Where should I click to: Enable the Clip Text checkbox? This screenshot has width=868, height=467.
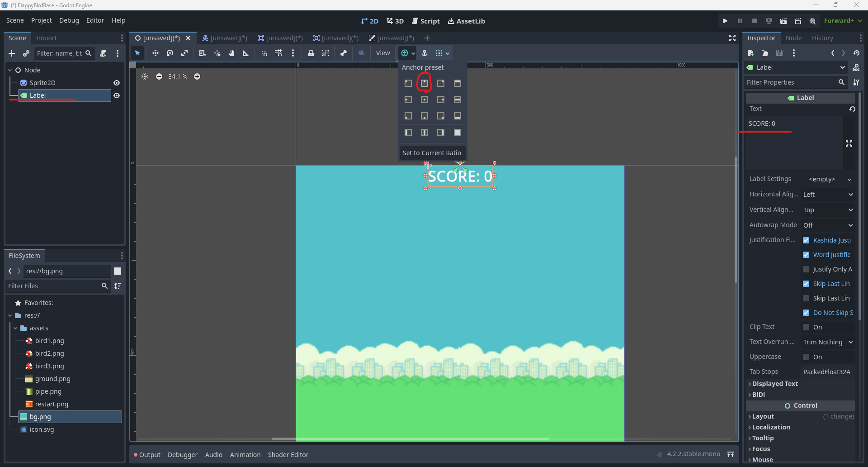806,327
